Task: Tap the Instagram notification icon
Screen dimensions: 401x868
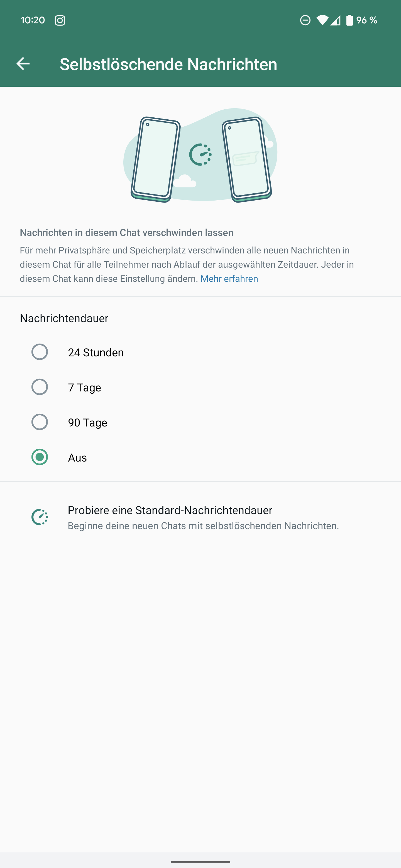Action: tap(60, 20)
